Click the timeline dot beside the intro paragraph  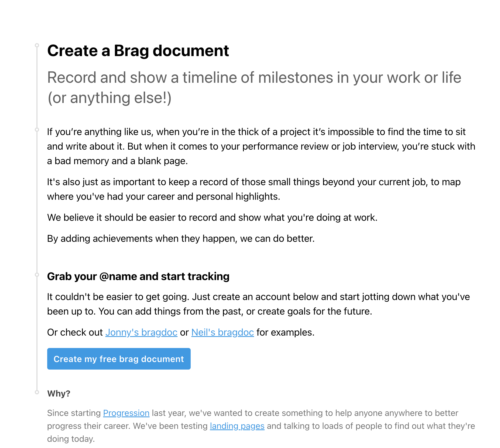(x=37, y=130)
